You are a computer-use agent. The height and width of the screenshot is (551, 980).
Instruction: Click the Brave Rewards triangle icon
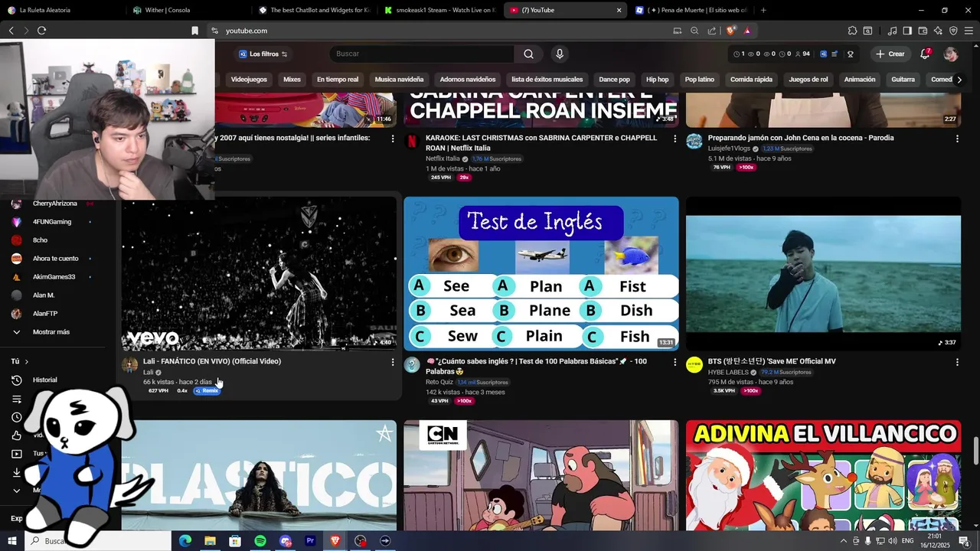tap(747, 31)
